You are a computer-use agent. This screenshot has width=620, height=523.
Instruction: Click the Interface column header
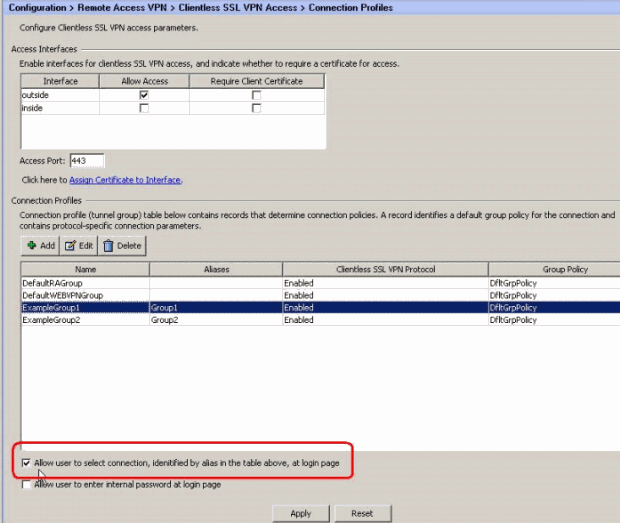(x=60, y=81)
